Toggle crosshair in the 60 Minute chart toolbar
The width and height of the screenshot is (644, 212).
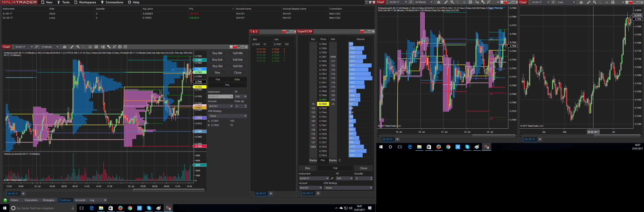pyautogui.click(x=464, y=2)
